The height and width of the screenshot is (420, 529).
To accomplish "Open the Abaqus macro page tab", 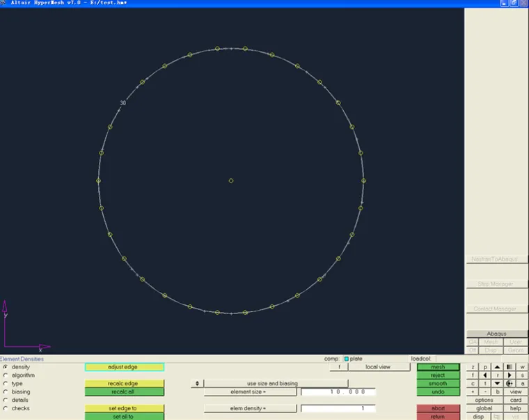I will [x=496, y=334].
